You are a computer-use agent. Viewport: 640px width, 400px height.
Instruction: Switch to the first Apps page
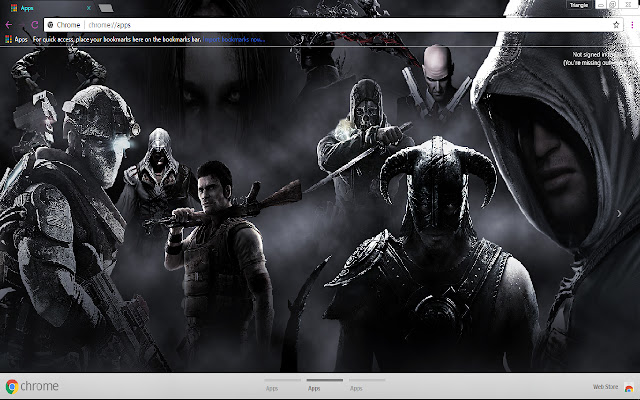coord(282,384)
